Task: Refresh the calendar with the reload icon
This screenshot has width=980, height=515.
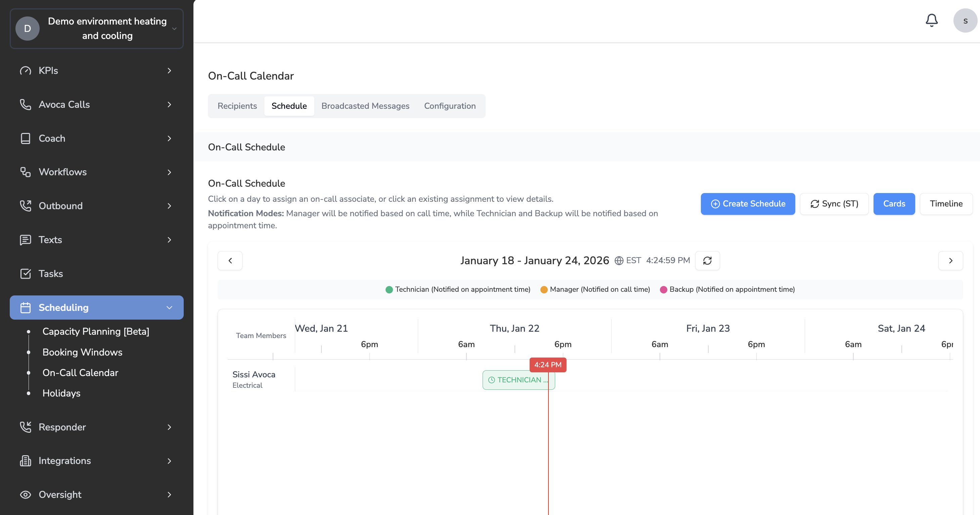Action: [707, 261]
